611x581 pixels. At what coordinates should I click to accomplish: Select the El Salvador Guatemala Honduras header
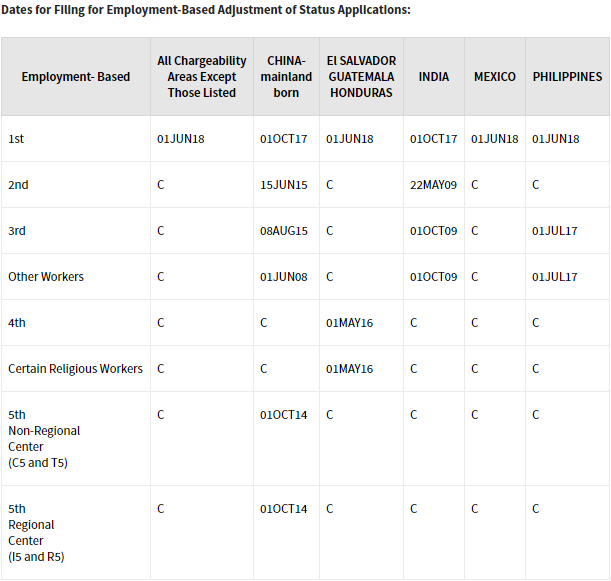pyautogui.click(x=361, y=77)
